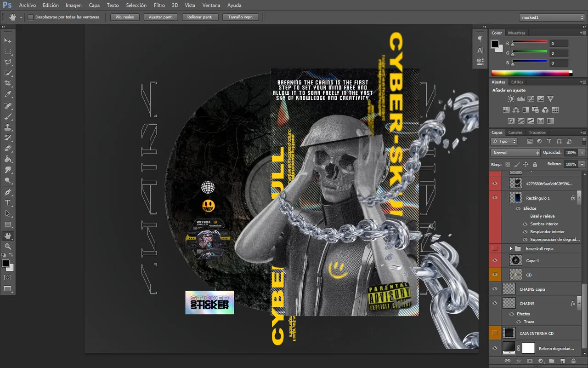Add layer mask icon in Layers panel
The width and height of the screenshot is (588, 368).
(529, 361)
